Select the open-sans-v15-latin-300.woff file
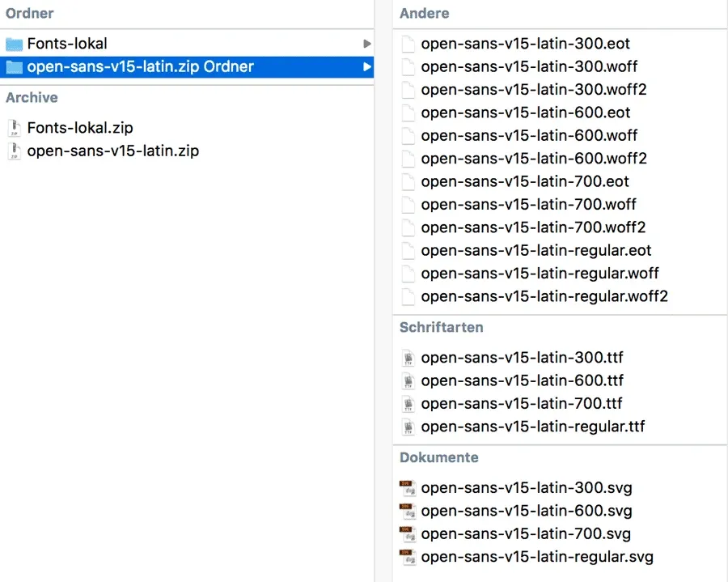 click(529, 66)
